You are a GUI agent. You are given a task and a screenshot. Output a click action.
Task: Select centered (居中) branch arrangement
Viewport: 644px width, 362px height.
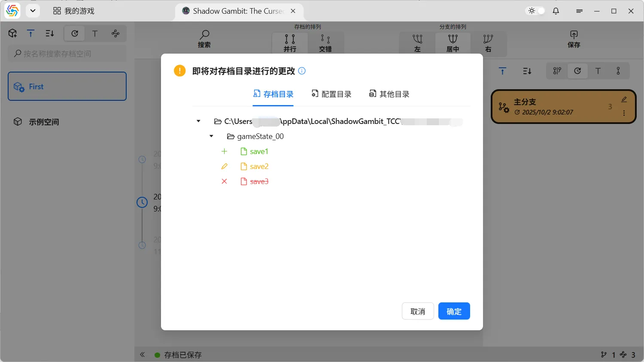coord(453,43)
